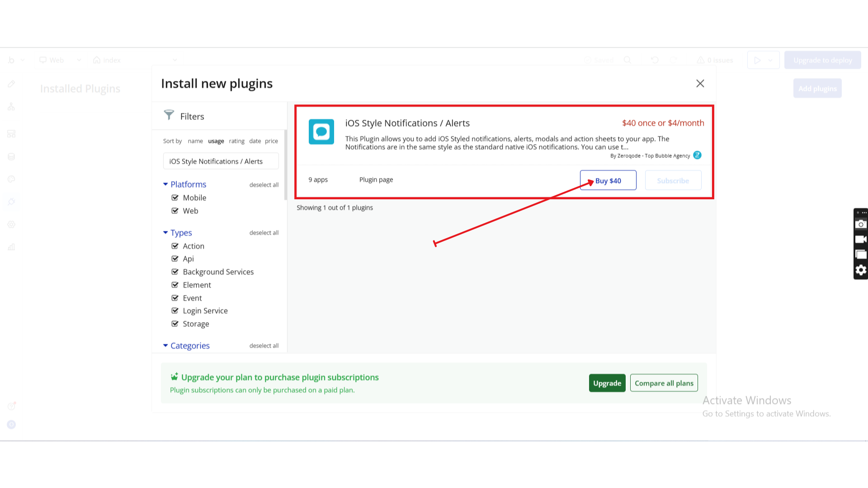Click the plugin search input field
Screen dimensions: 868x488
[221, 161]
